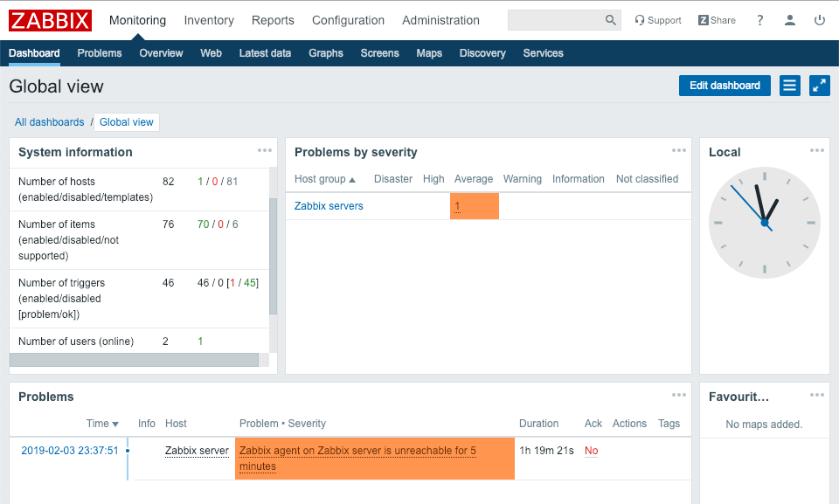The width and height of the screenshot is (839, 504).
Task: Click the Number of hosts row label
Action: (86, 190)
